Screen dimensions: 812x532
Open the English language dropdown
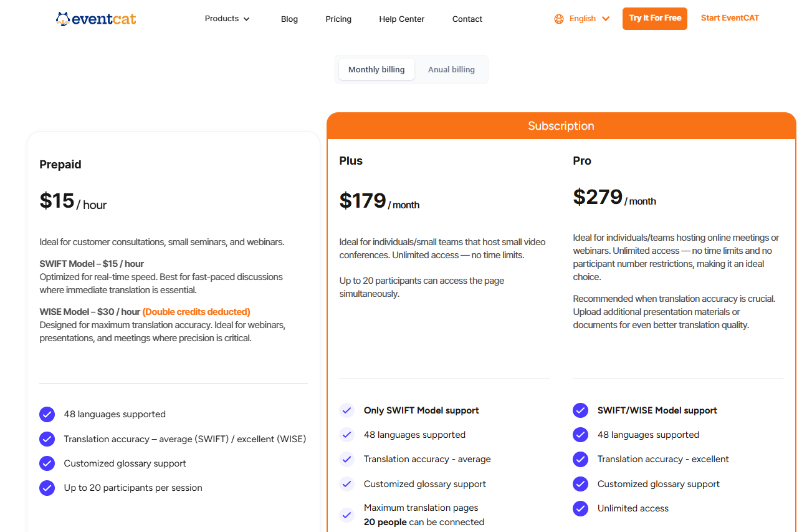tap(582, 19)
